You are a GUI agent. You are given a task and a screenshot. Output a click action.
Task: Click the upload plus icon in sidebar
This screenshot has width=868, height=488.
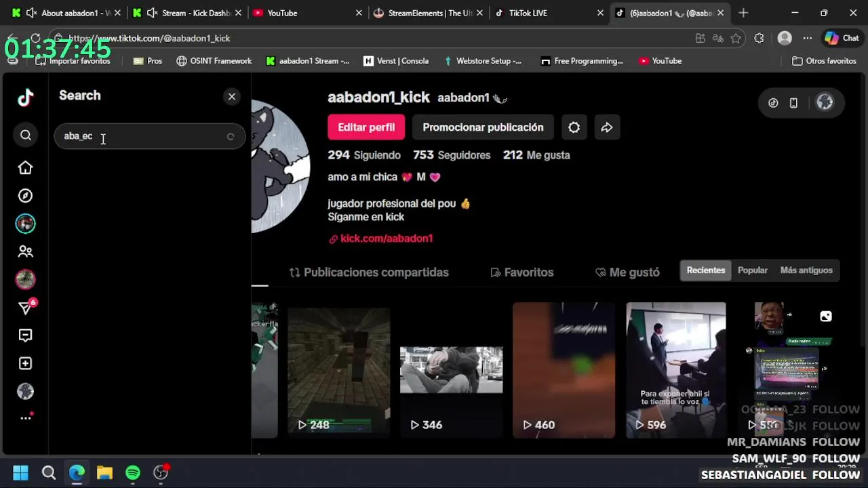click(x=25, y=363)
